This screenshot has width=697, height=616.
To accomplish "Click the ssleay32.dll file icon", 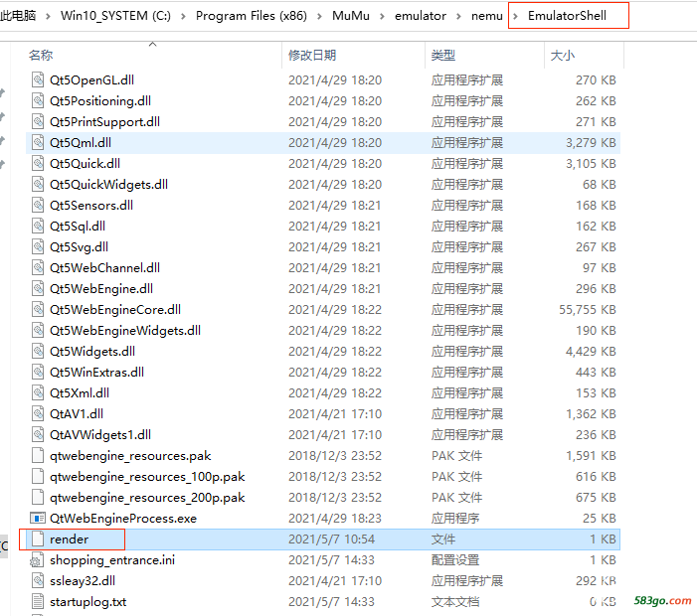I will pos(38,581).
